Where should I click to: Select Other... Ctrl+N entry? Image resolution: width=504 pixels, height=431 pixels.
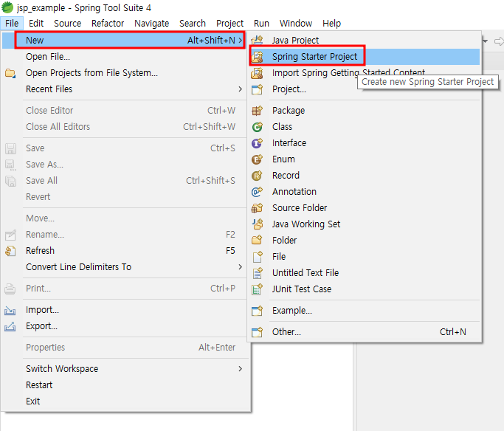[x=365, y=332]
